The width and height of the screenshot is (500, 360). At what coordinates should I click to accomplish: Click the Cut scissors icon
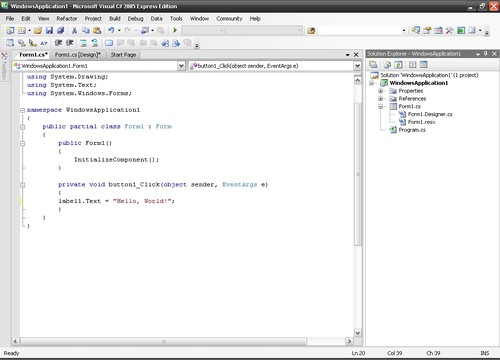click(74, 31)
